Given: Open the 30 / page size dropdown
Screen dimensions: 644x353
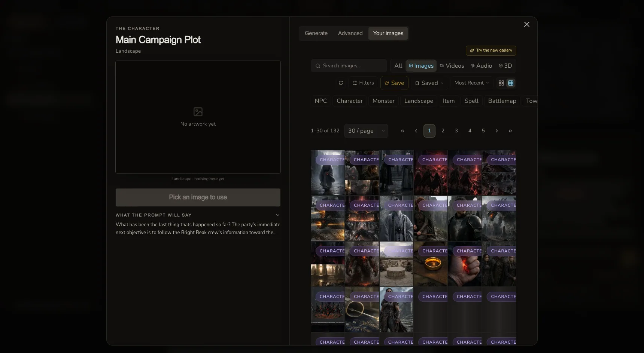Looking at the screenshot, I should [366, 131].
